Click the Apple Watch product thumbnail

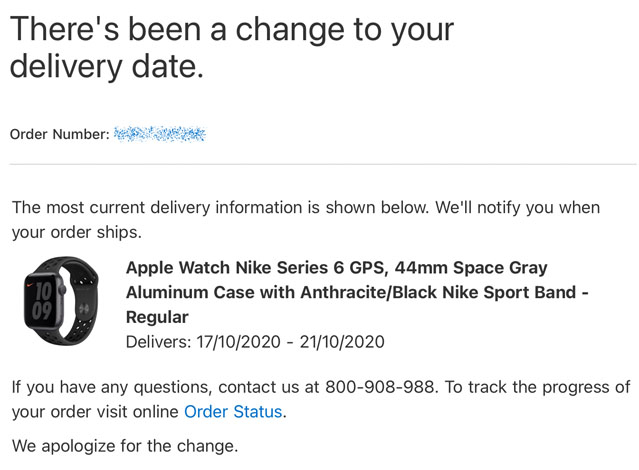[62, 301]
